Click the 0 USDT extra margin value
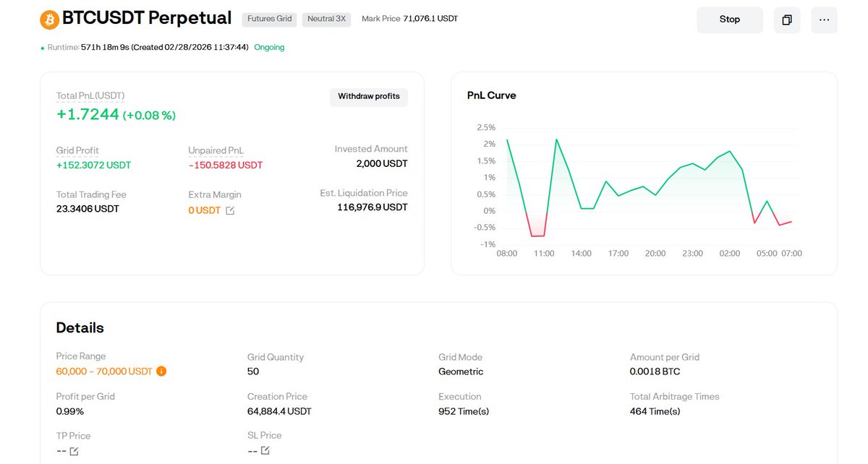The width and height of the screenshot is (868, 464). tap(205, 210)
